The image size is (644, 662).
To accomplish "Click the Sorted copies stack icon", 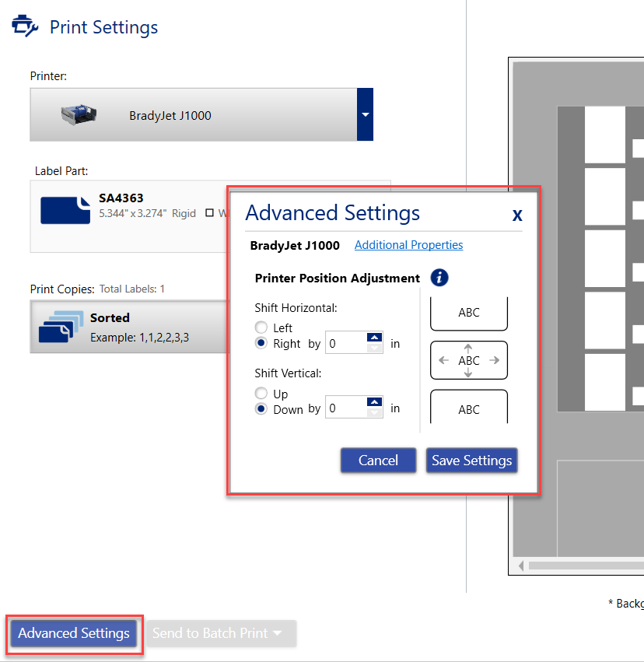I will (x=61, y=326).
